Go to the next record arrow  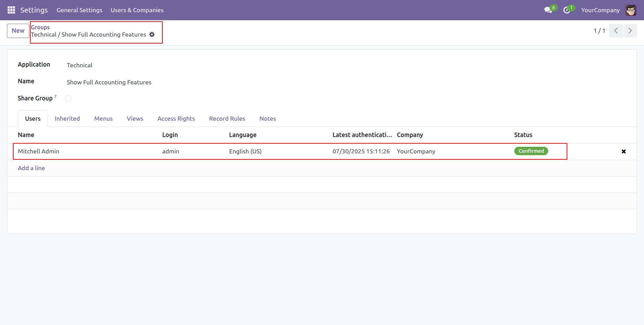click(x=630, y=31)
